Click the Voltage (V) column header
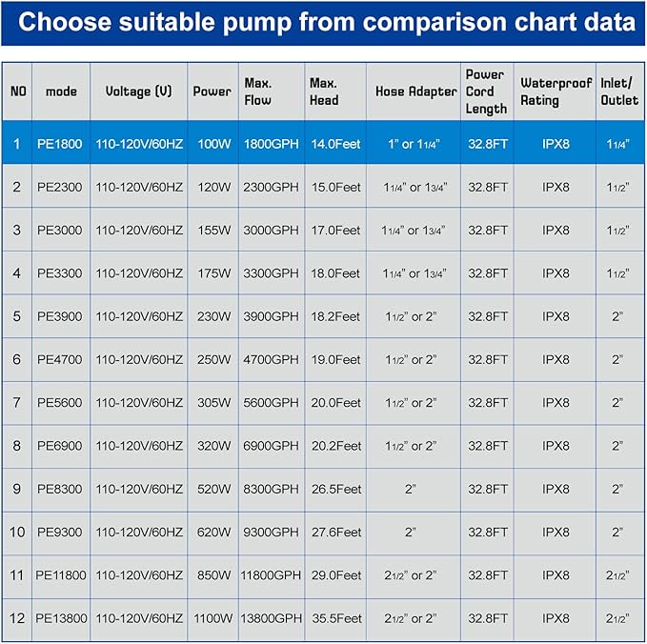 point(139,91)
